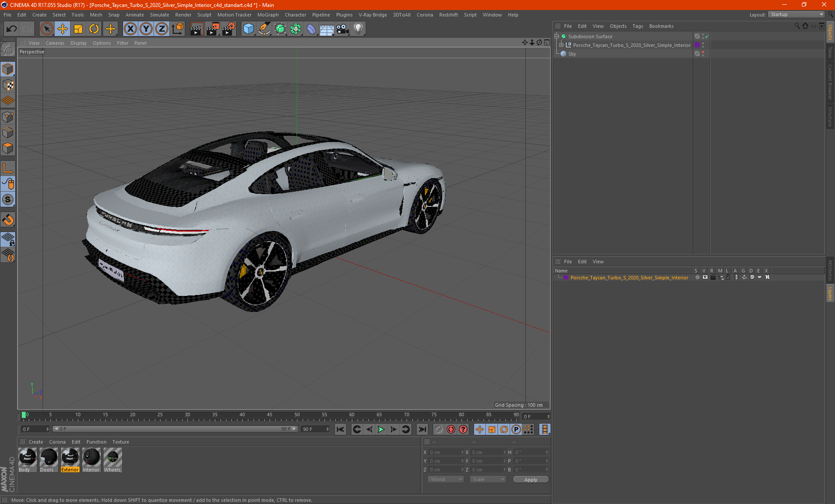Switch to Polygons mode
Screen dimensions: 835x504
pos(8,148)
